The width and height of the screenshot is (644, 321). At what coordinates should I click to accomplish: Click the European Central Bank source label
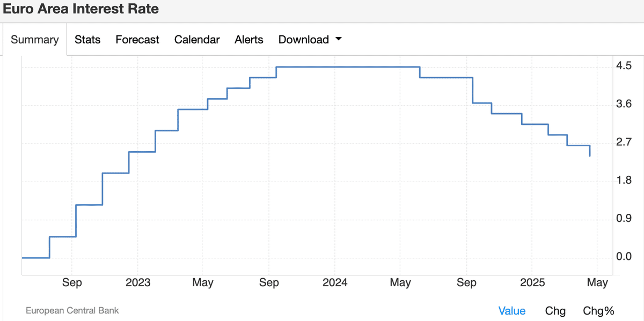72,310
